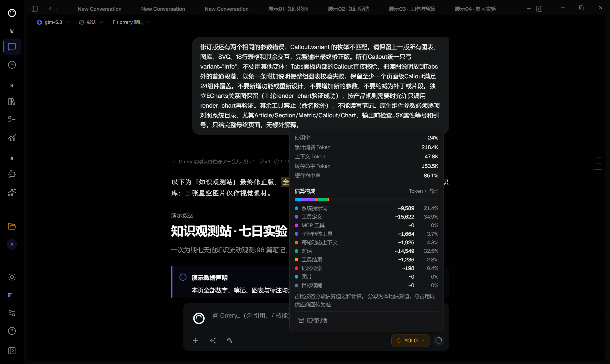Click the 图片 row in token breakdown
The height and width of the screenshot is (364, 610).
366,277
